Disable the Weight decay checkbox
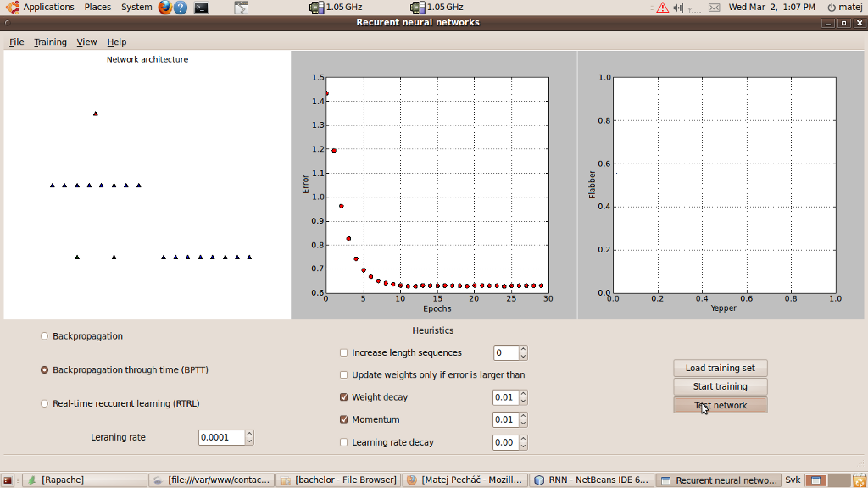 (x=344, y=397)
